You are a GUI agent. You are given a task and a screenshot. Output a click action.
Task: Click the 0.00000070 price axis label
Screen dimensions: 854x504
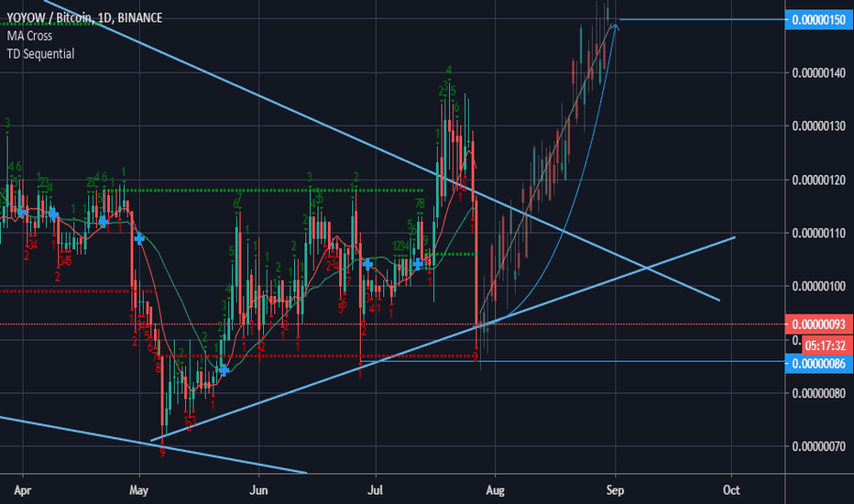click(818, 447)
